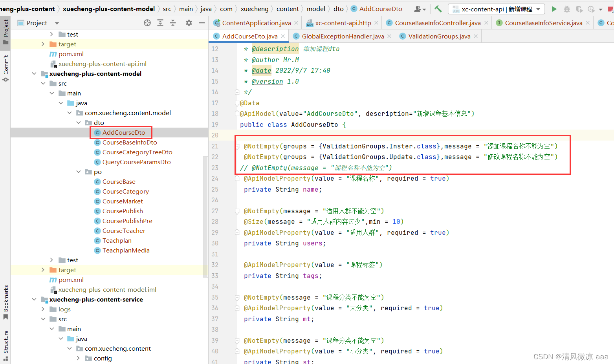
Task: Open CoursePublishPre class in tree
Action: [127, 221]
